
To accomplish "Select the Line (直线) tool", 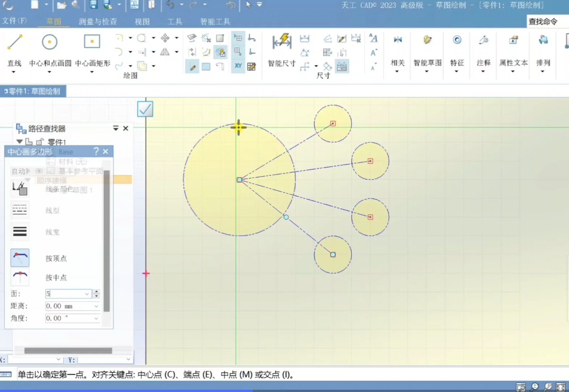I will coord(15,42).
